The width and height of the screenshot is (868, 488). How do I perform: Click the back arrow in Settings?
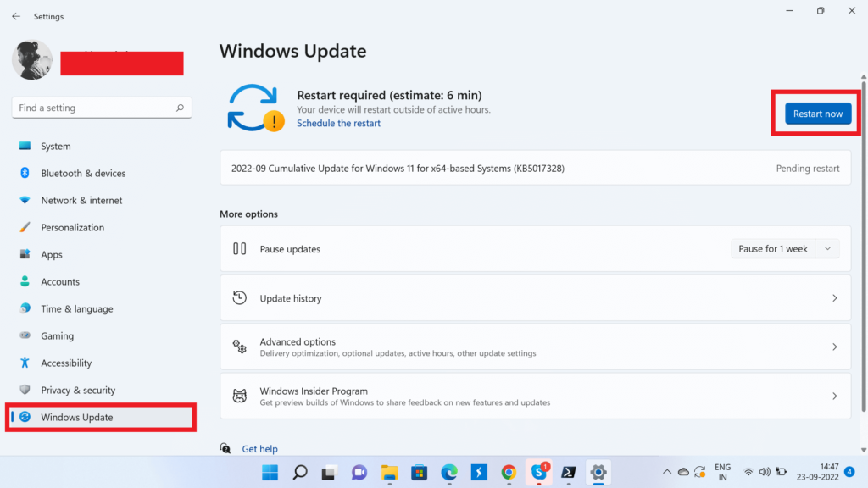click(x=16, y=17)
